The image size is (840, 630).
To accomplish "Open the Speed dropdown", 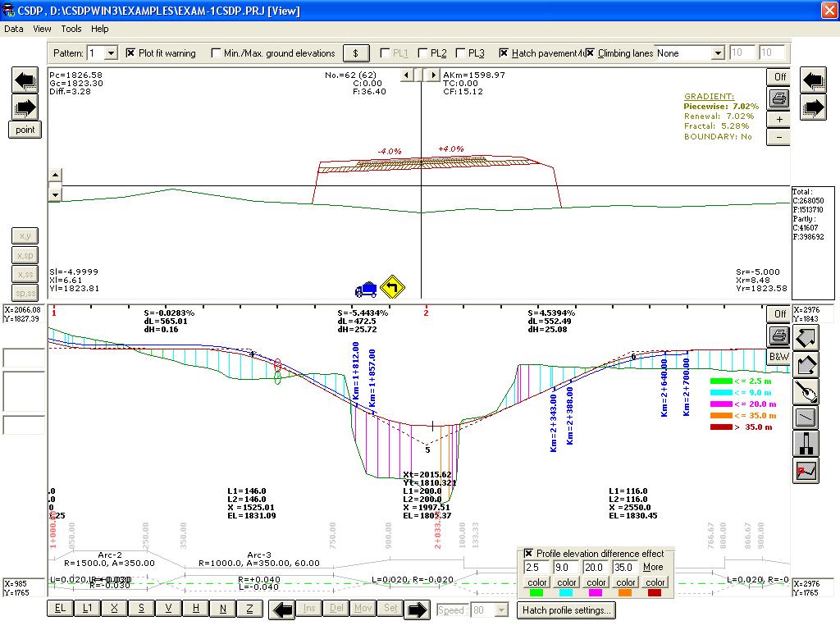I will click(x=501, y=610).
